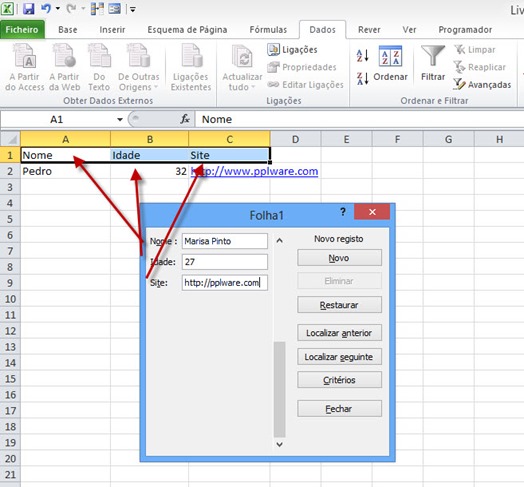
Task: Switch to the Inserir tab
Action: point(112,30)
